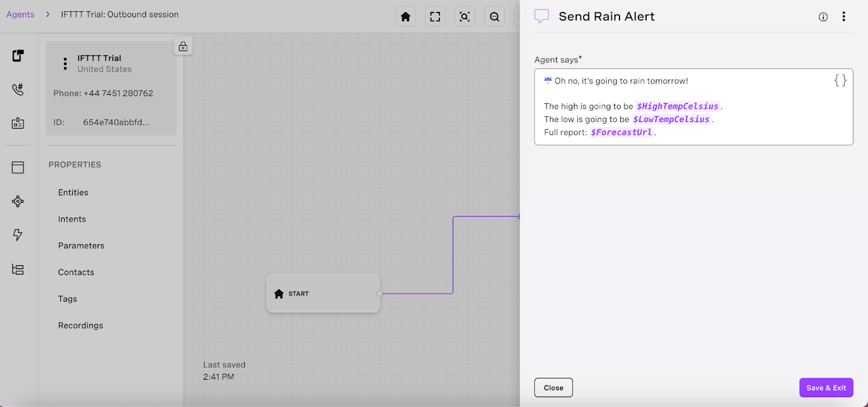
Task: Click the home icon inside START node
Action: tap(279, 294)
